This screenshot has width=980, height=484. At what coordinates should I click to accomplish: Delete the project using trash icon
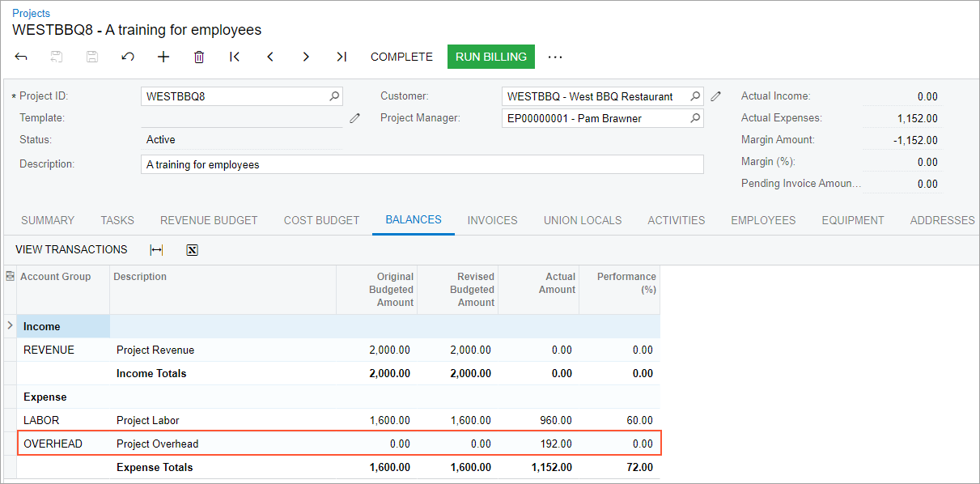(199, 57)
